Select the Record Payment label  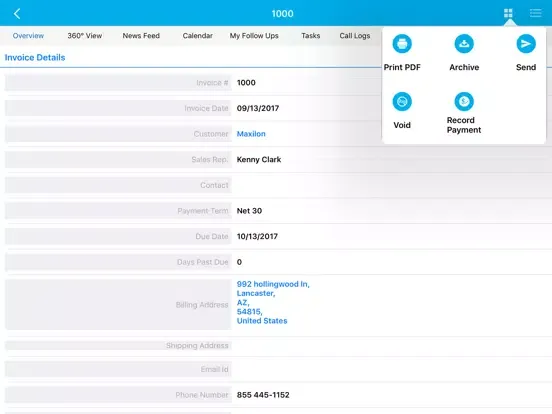[464, 125]
